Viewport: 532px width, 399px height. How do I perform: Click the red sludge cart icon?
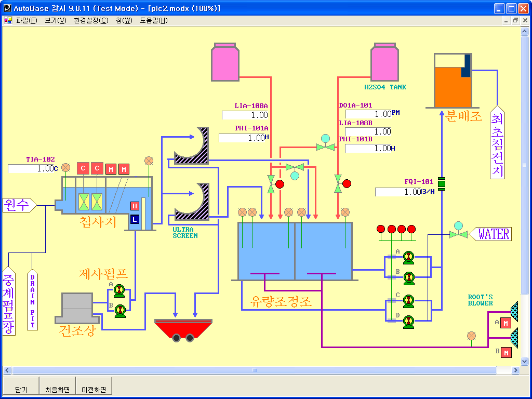[x=183, y=329]
